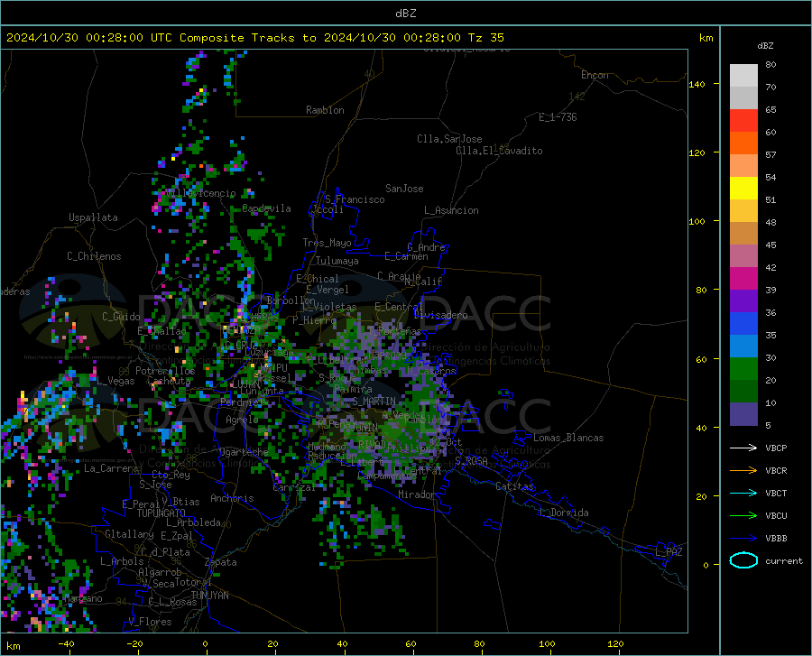Click the 'L_Dorwida' map label
Screen dimensions: 812x656
(563, 513)
